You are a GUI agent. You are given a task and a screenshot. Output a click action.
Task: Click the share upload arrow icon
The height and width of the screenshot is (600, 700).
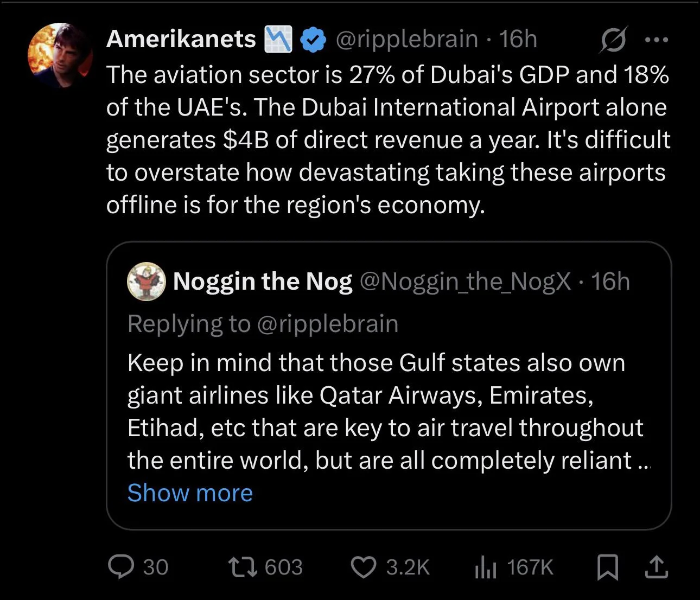(x=656, y=567)
